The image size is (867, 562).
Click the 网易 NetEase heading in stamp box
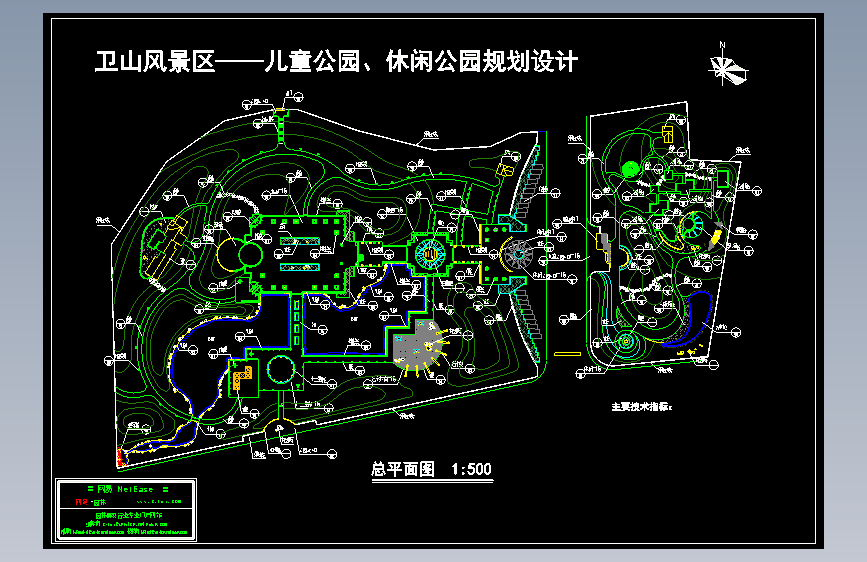pyautogui.click(x=128, y=489)
